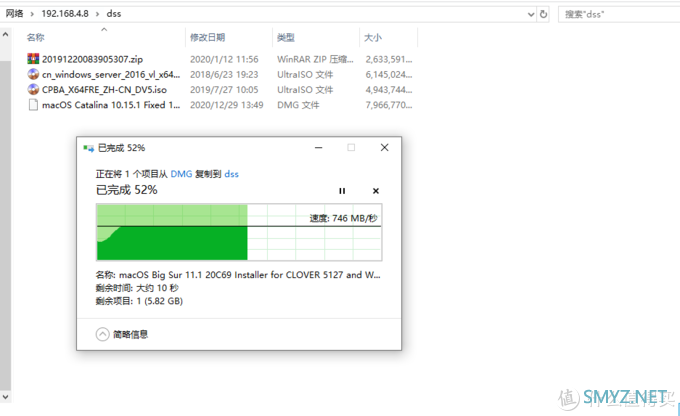The height and width of the screenshot is (416, 680).
Task: Sort files by 大小 column header
Action: (373, 37)
